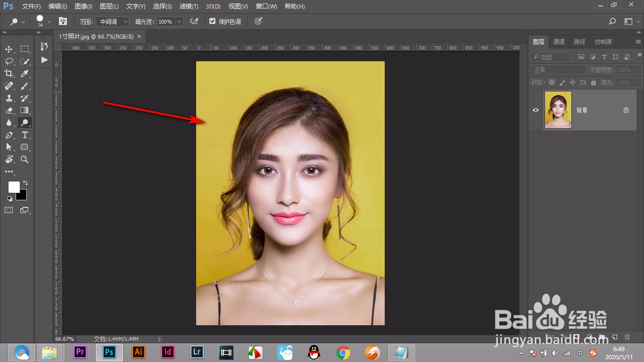Expand the 曝光度 percentage dropdown
Viewport: 644px width, 362px height.
point(179,22)
